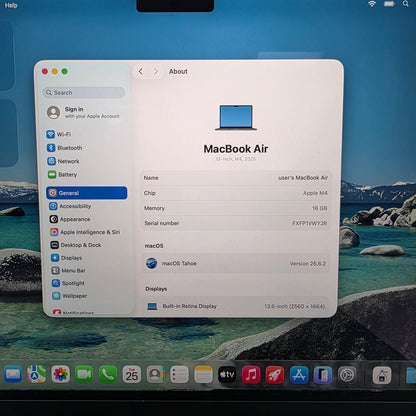Image resolution: width=416 pixels, height=416 pixels.
Task: Click the "About" title in the toolbar
Action: point(178,71)
